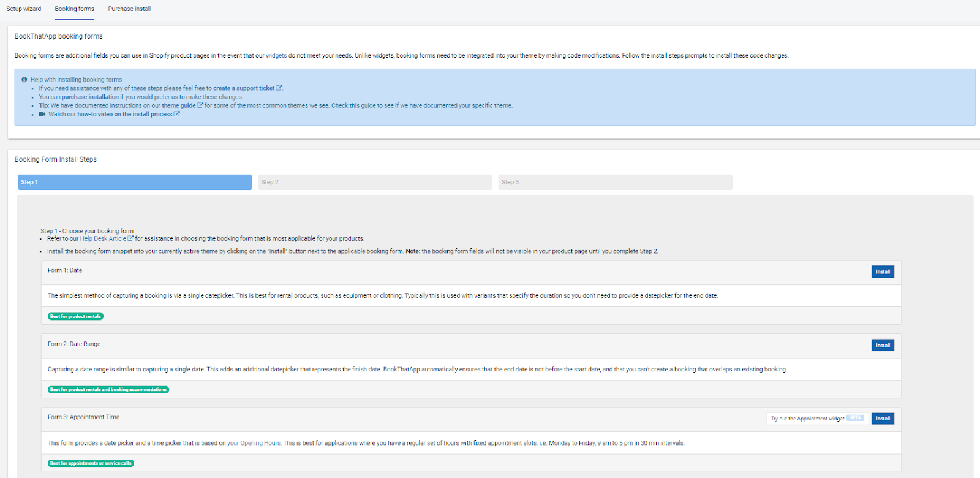Click Try out the Appointment widget button
This screenshot has height=478, width=980.
[807, 419]
